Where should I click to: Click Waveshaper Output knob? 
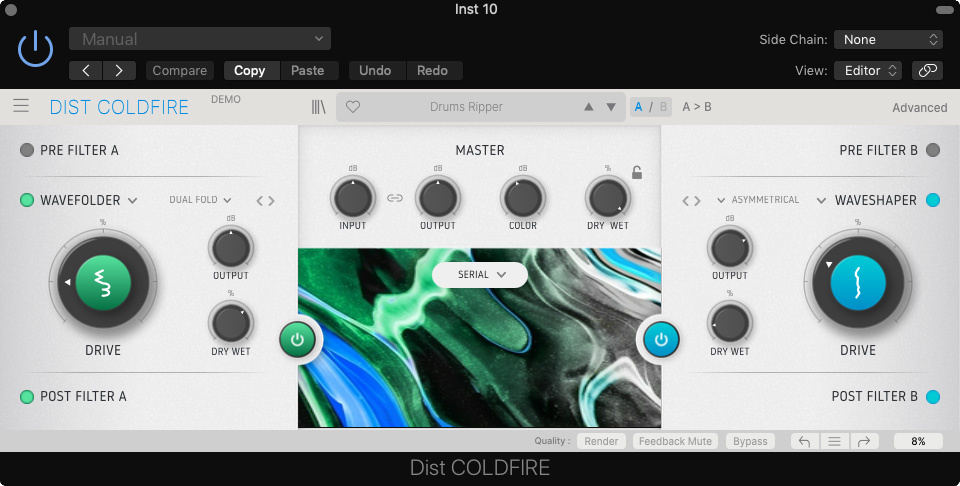[730, 248]
